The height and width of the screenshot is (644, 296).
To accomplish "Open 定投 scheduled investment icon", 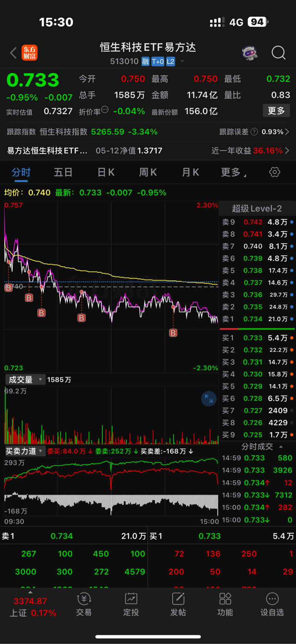I will pos(131,605).
